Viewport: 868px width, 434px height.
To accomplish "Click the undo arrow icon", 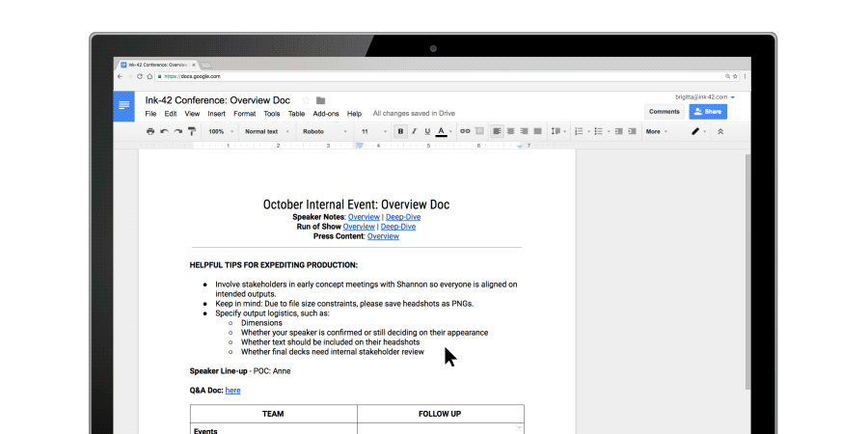I will coord(164,131).
